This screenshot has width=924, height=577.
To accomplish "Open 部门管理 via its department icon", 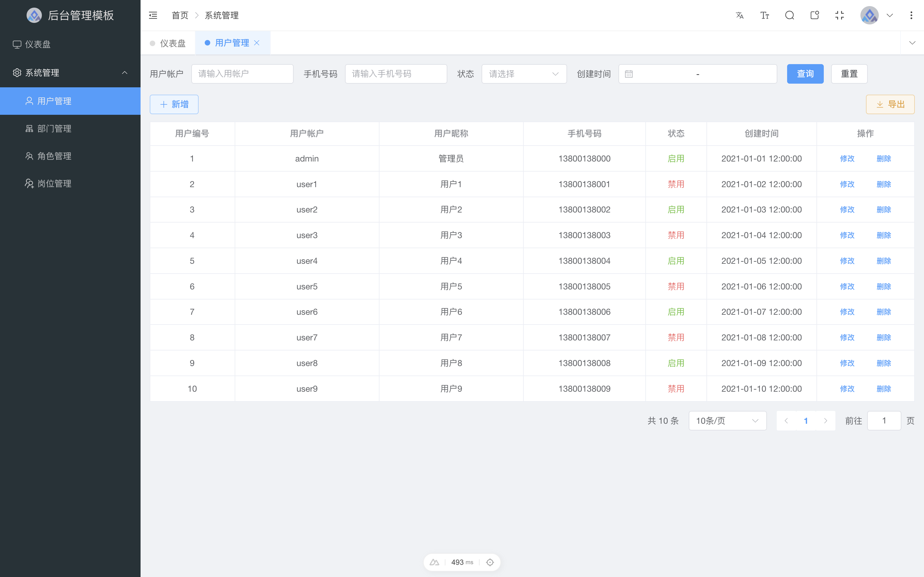I will point(29,129).
